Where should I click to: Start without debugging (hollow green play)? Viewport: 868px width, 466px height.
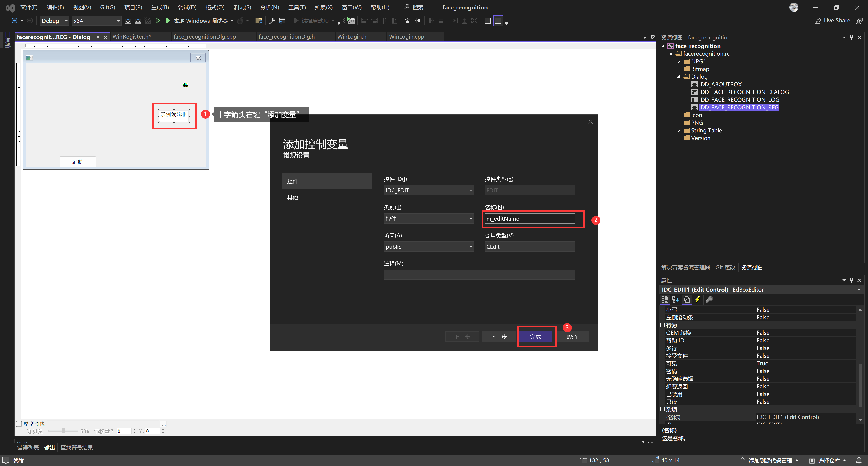[x=157, y=21]
